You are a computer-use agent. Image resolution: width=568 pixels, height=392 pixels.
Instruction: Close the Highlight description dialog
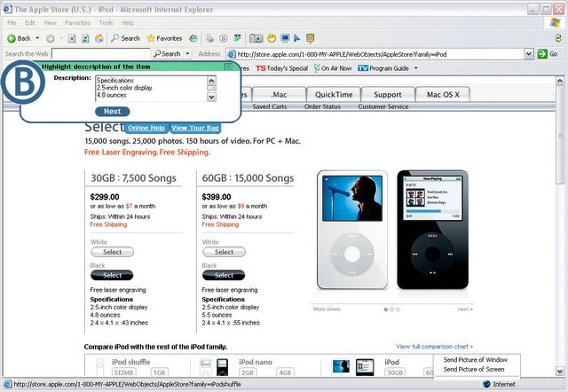coord(228,67)
